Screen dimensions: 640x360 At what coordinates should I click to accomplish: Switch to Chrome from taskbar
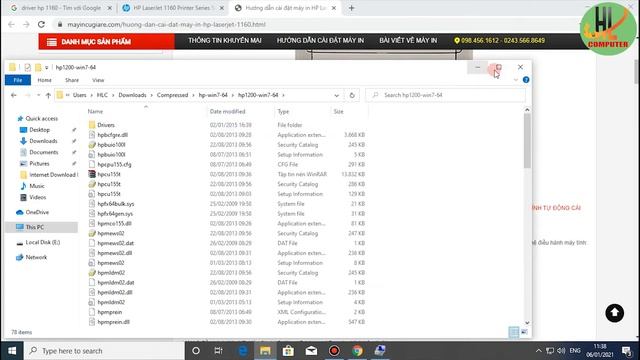point(358,351)
